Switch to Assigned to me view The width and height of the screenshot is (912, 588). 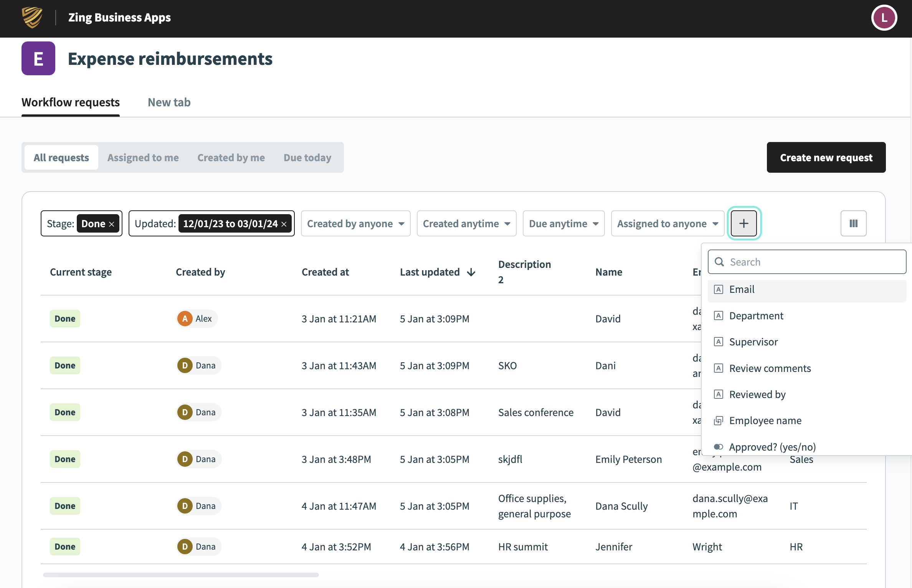coord(143,157)
